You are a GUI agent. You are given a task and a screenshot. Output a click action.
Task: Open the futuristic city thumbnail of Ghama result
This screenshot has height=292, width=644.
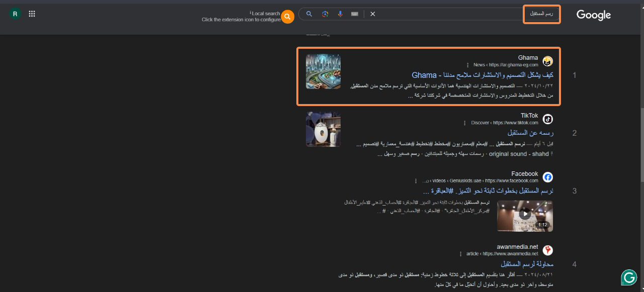click(x=323, y=71)
